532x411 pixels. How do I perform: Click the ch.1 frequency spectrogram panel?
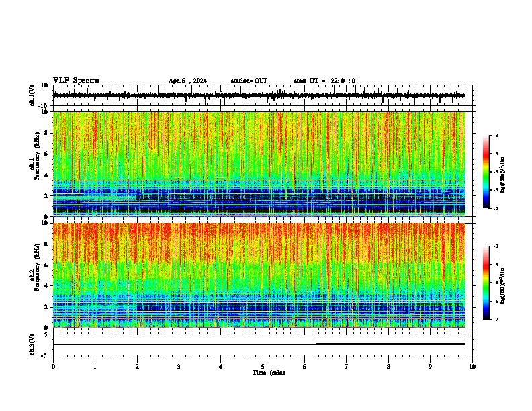pos(259,164)
